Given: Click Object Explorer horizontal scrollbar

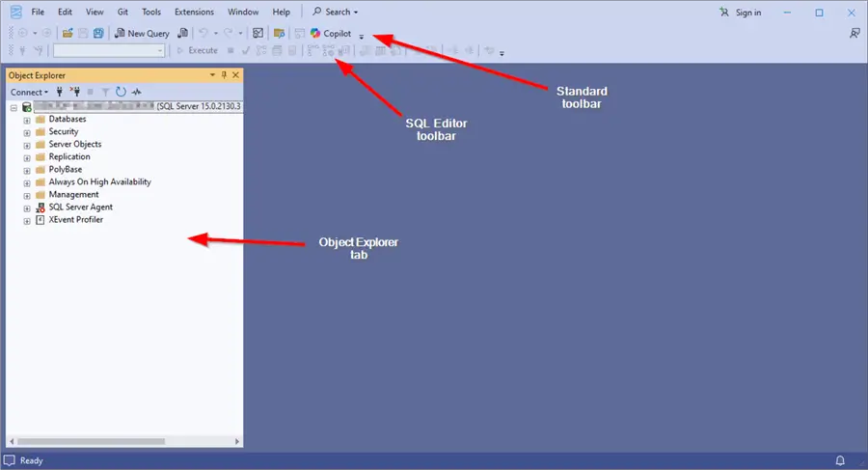Looking at the screenshot, I should coord(91,442).
